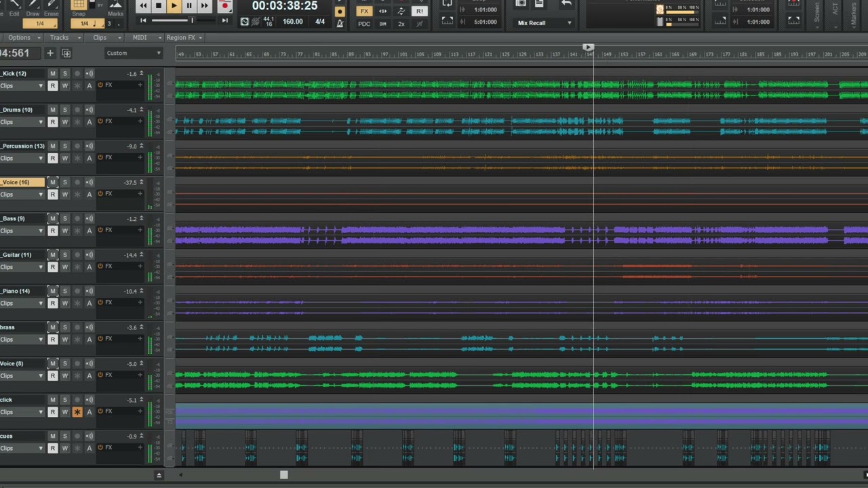Stop playback in the transport
This screenshot has width=868, height=488.
(x=159, y=5)
